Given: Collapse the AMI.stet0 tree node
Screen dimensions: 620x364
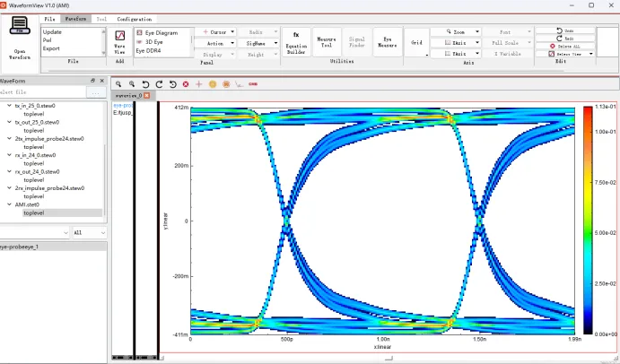Looking at the screenshot, I should (x=10, y=204).
